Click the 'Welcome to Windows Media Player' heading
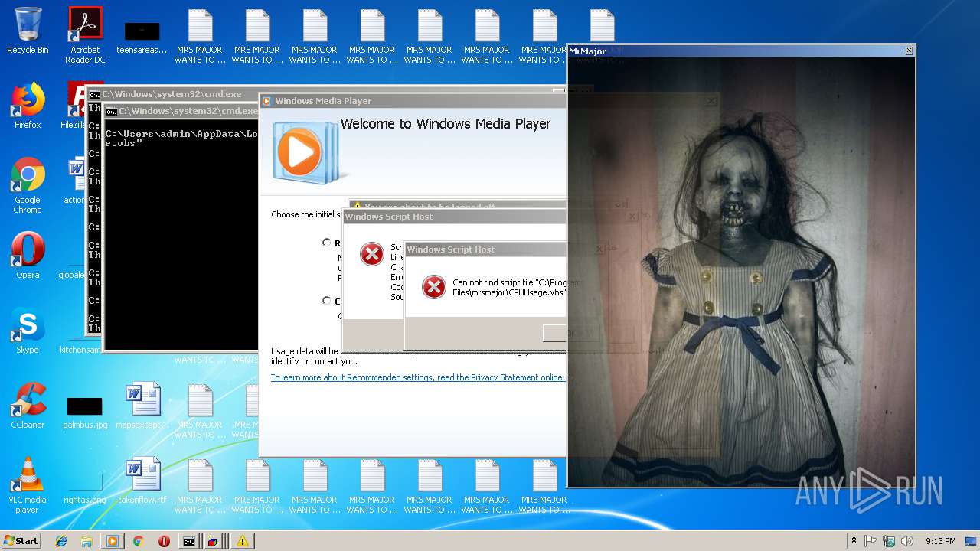Image resolution: width=980 pixels, height=551 pixels. [x=446, y=124]
